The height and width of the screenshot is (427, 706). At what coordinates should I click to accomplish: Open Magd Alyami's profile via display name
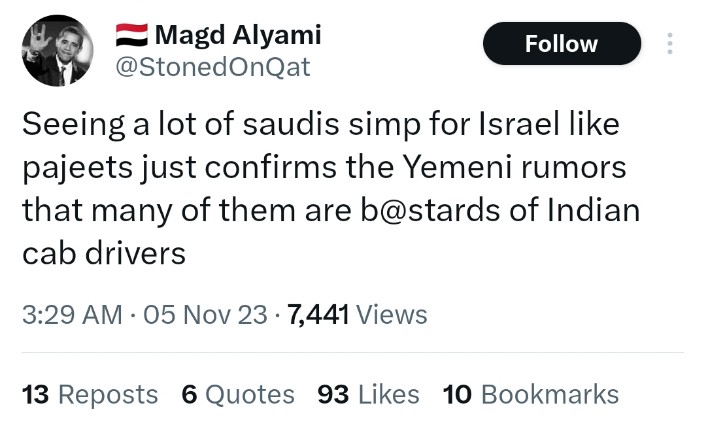click(x=238, y=34)
